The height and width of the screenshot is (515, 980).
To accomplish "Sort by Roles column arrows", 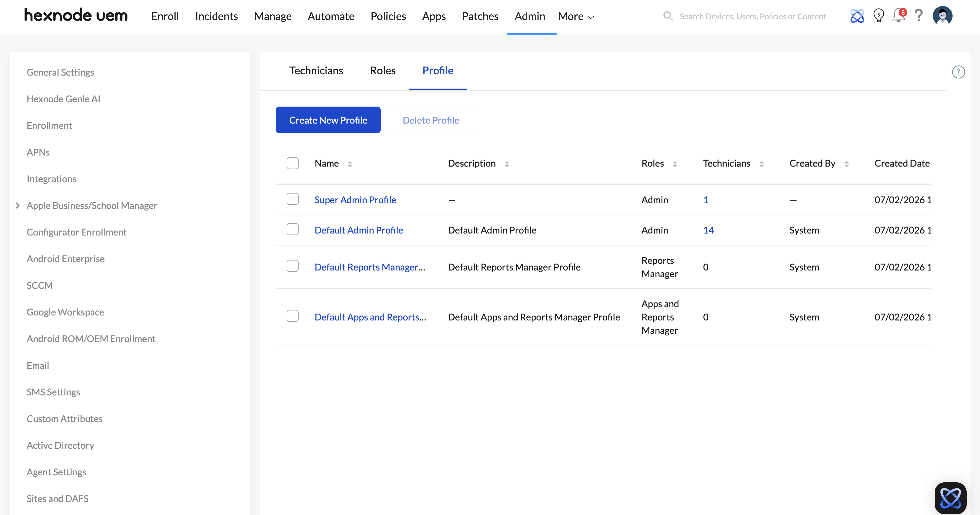I will pos(675,164).
